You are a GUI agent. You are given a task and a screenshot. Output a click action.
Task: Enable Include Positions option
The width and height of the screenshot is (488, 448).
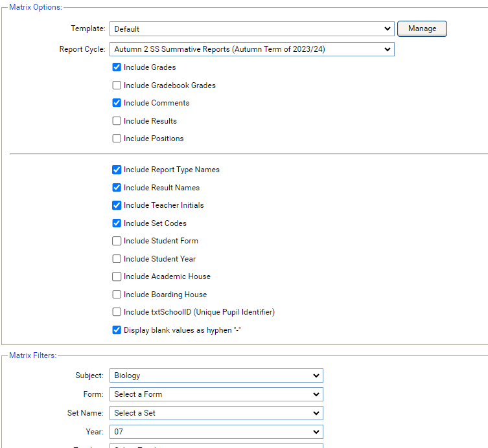117,139
